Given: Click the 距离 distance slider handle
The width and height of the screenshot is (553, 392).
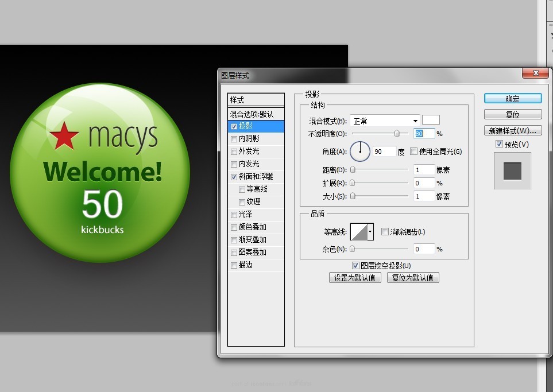Looking at the screenshot, I should pos(353,170).
